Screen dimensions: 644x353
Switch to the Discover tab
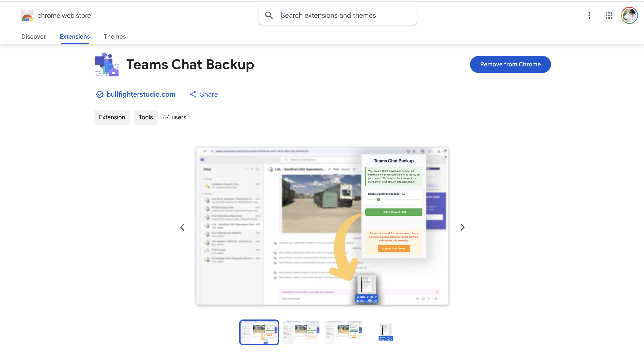(x=33, y=36)
